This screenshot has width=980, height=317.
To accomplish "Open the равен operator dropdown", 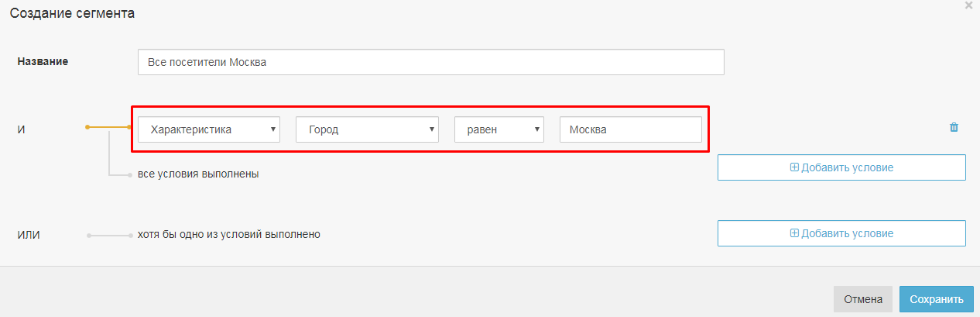I will click(x=499, y=129).
